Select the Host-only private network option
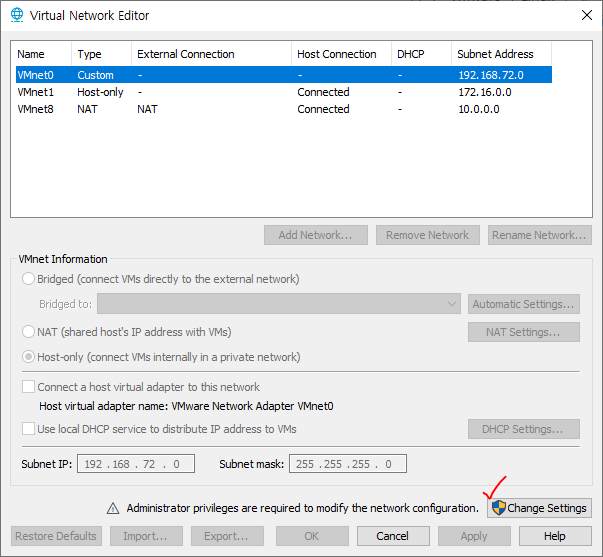This screenshot has width=603, height=557. [x=28, y=357]
